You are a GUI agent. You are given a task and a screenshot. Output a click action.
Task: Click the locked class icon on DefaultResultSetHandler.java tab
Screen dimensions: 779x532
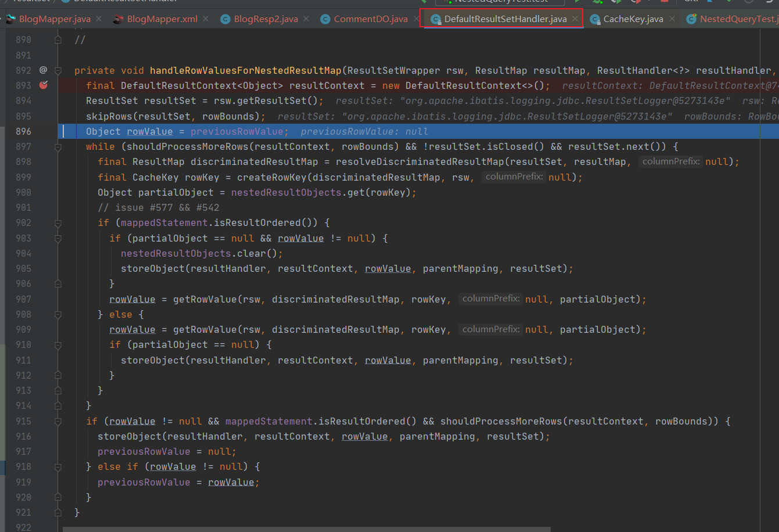[x=436, y=20]
